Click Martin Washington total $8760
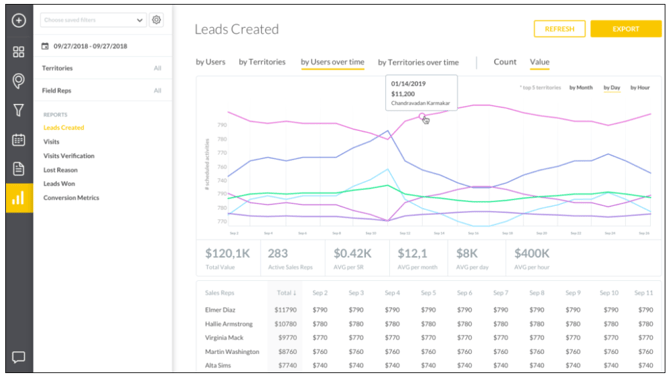The image size is (670, 377). coord(288,352)
